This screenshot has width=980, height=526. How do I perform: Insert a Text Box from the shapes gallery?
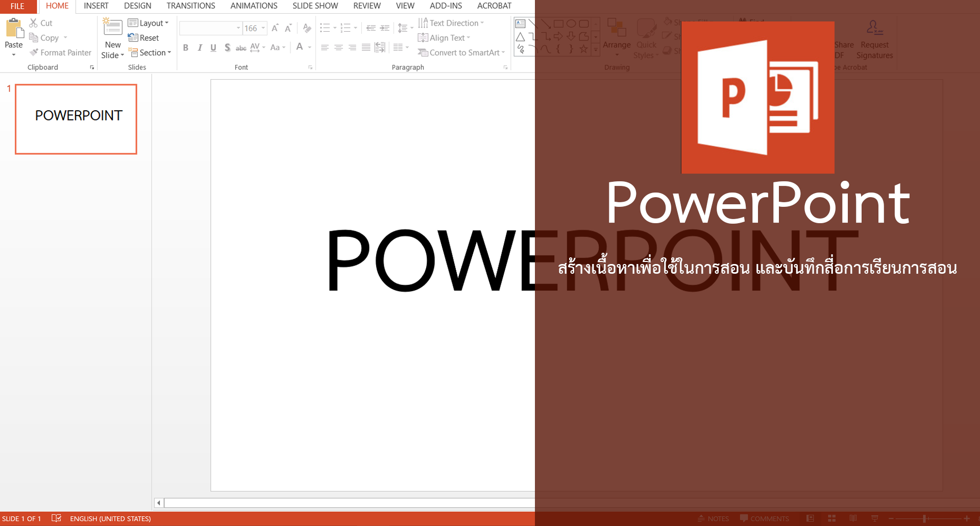click(x=520, y=23)
